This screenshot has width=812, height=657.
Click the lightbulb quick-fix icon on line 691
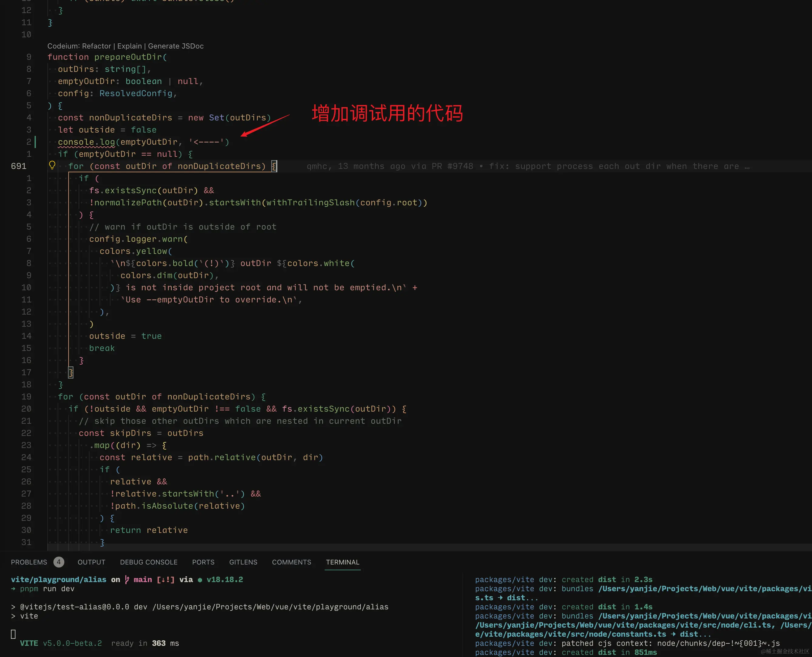[x=52, y=165]
